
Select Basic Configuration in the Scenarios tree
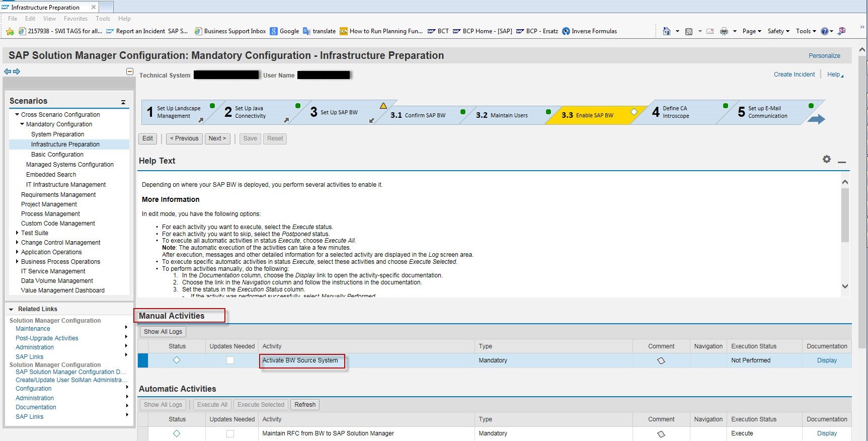57,155
